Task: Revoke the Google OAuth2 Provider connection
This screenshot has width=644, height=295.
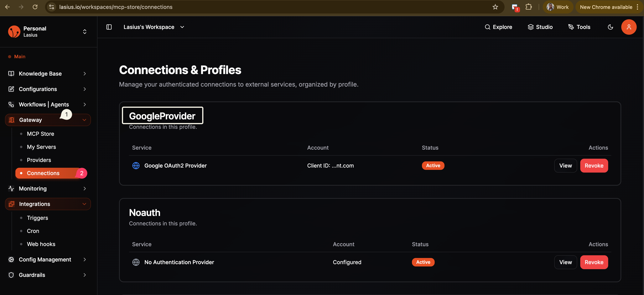Action: [594, 165]
